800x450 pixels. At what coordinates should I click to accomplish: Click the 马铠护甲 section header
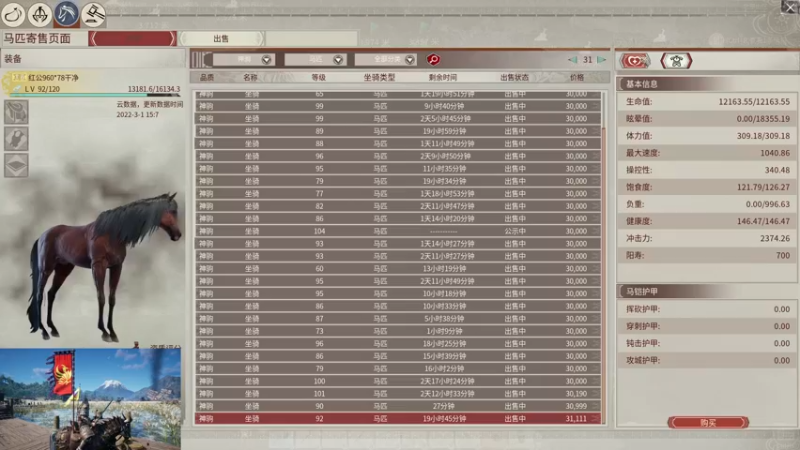tap(707, 291)
